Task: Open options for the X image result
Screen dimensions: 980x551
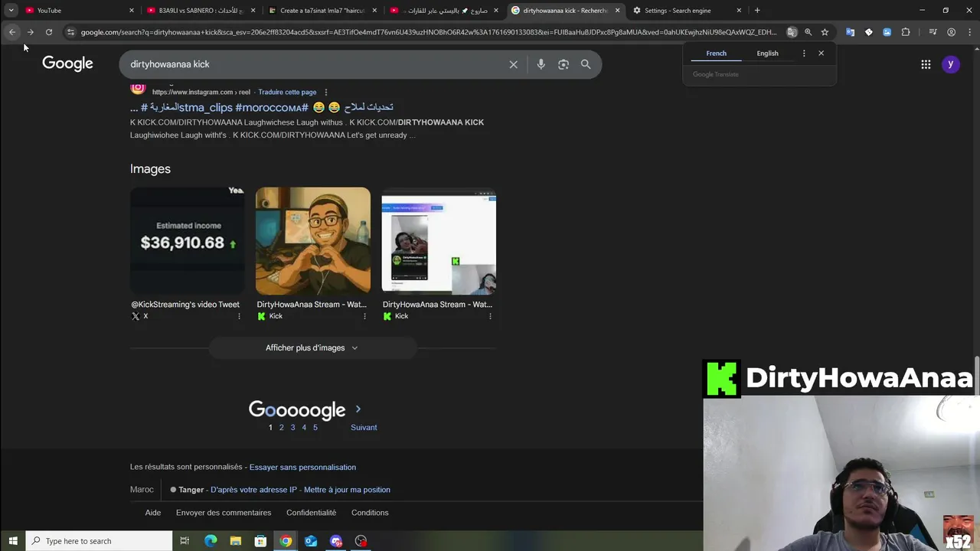Action: click(239, 316)
